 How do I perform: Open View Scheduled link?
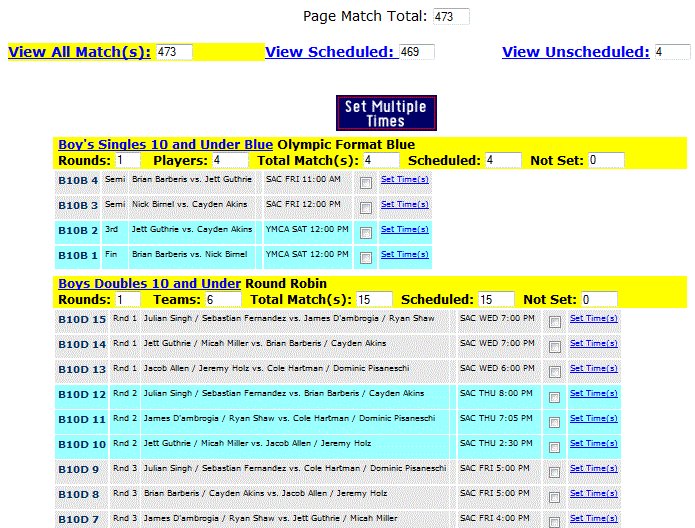tap(330, 52)
